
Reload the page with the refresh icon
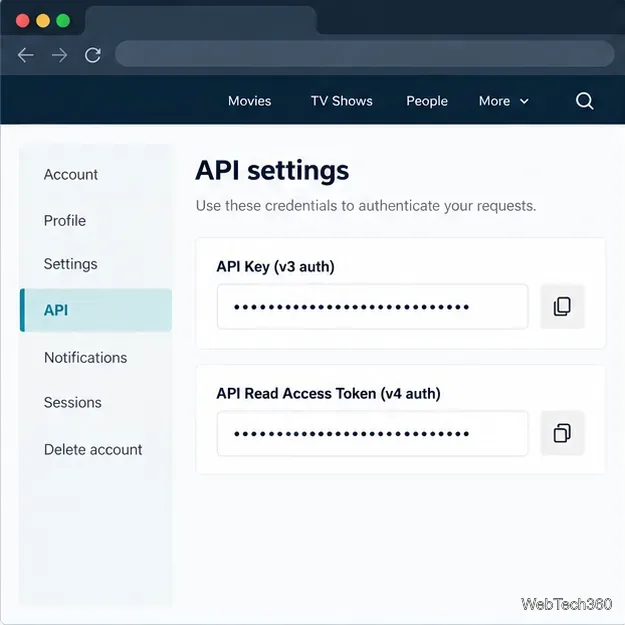pos(92,55)
